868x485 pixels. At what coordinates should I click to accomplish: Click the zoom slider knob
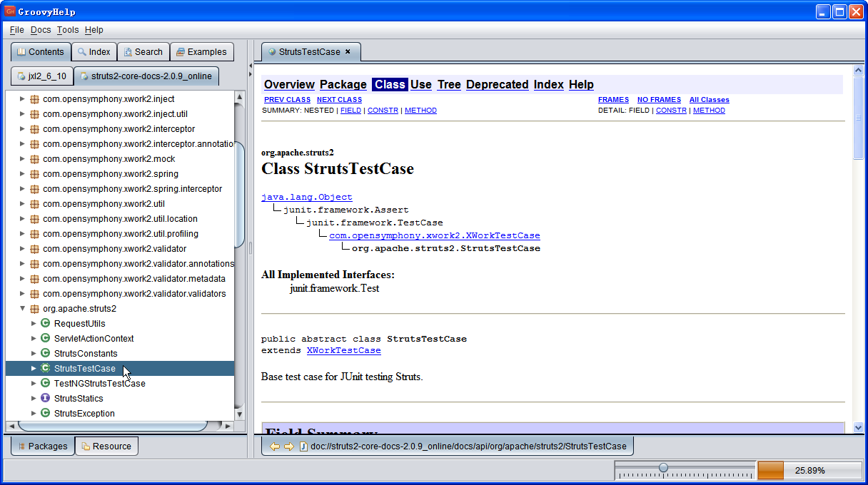tap(663, 468)
